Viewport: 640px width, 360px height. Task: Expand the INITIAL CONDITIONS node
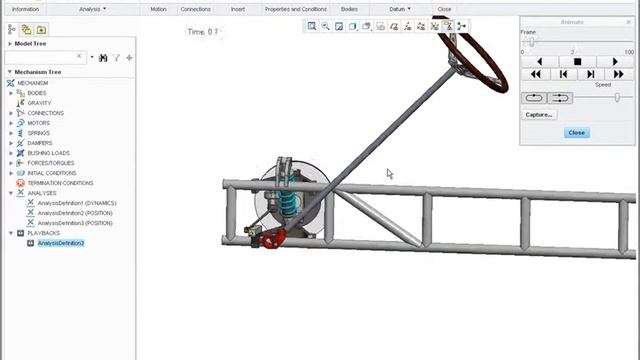[x=11, y=173]
